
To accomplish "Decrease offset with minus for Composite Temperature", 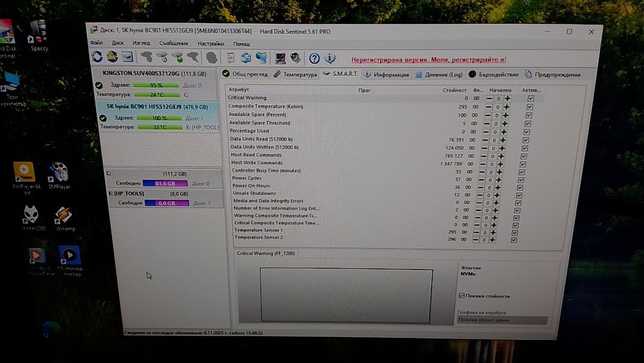I will (x=488, y=107).
